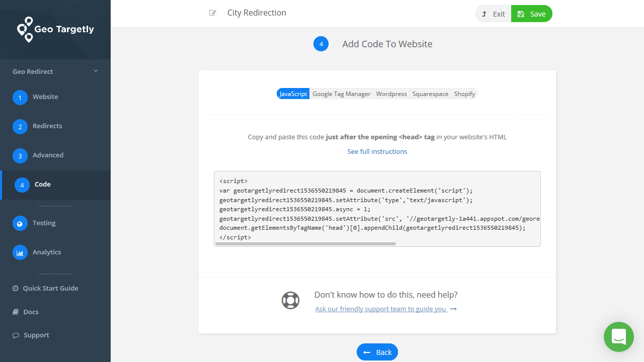Click the '.async = 1;' code line
The height and width of the screenshot is (362, 644).
coord(295,209)
